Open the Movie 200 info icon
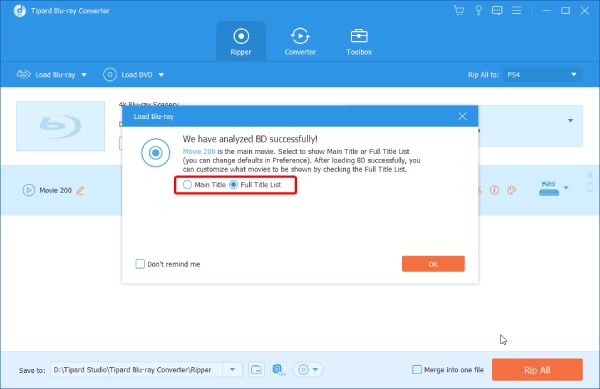600x389 pixels. [494, 190]
